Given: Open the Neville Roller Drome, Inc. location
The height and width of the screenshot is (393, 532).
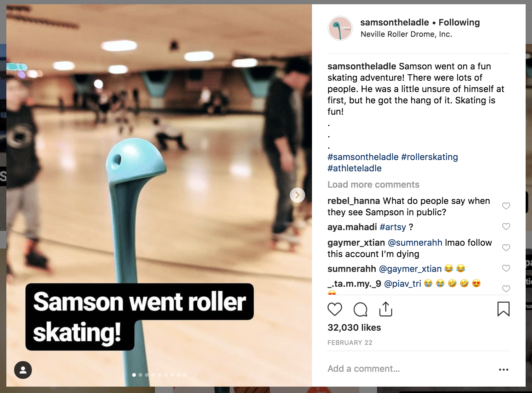Looking at the screenshot, I should coord(406,34).
